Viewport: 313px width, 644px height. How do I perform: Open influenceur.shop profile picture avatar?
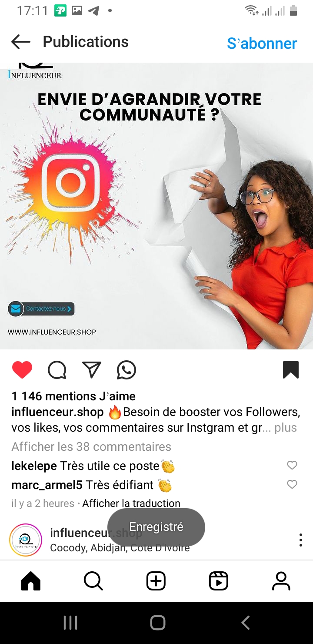(26, 540)
